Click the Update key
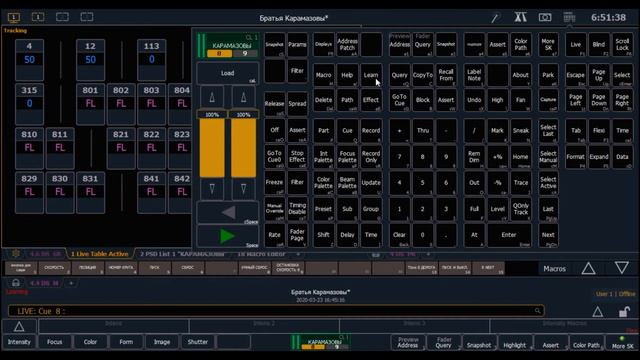The image size is (640, 360). (371, 182)
